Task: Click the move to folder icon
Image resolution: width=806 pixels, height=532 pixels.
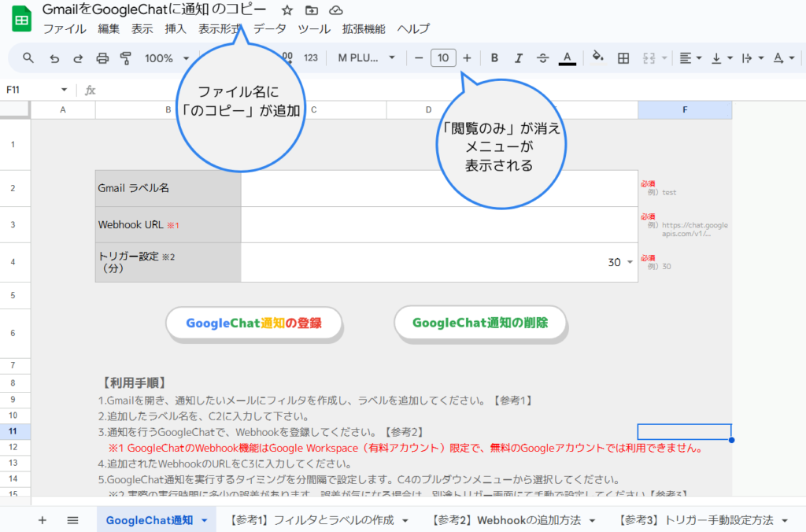Action: point(312,10)
